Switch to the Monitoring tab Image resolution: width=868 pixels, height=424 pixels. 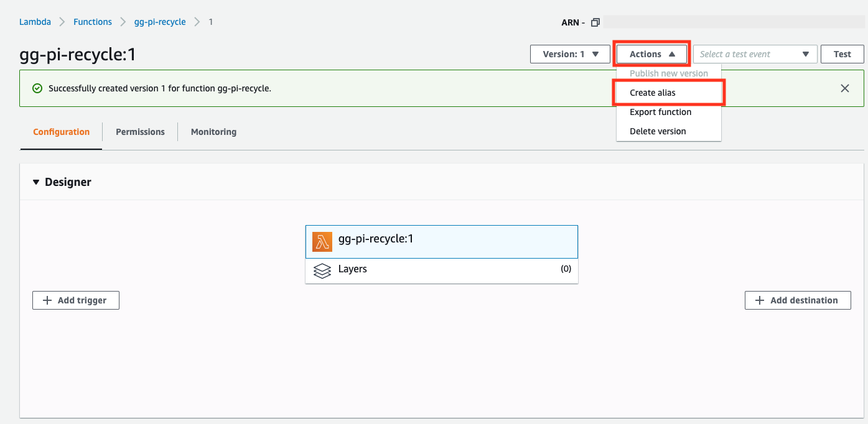213,132
